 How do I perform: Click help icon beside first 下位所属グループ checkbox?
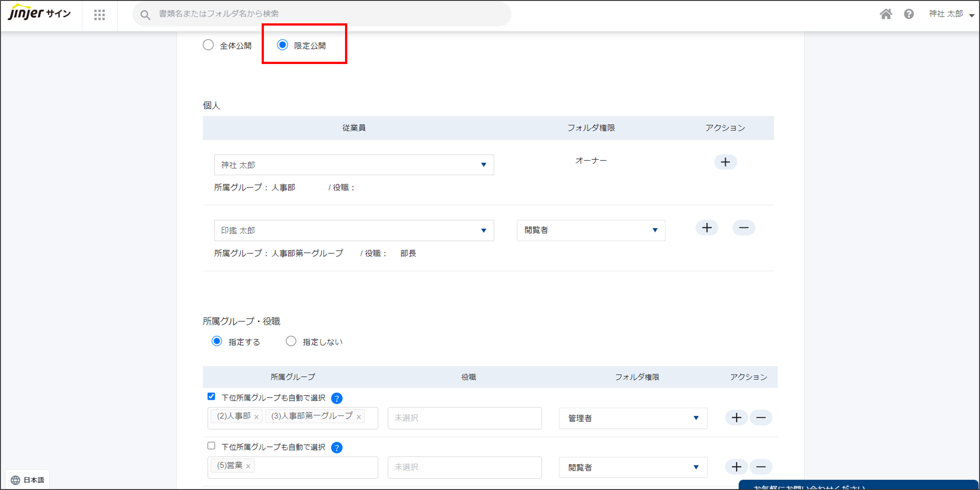336,398
